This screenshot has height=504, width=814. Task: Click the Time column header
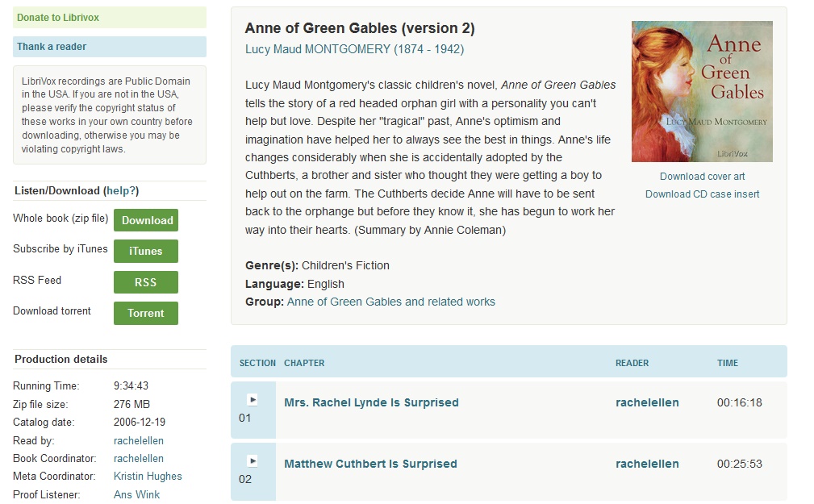[x=728, y=363]
